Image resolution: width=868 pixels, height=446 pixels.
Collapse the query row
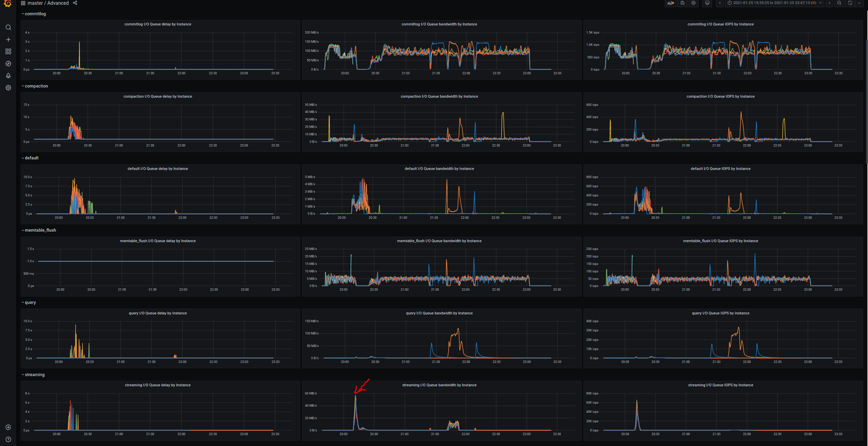pyautogui.click(x=28, y=303)
